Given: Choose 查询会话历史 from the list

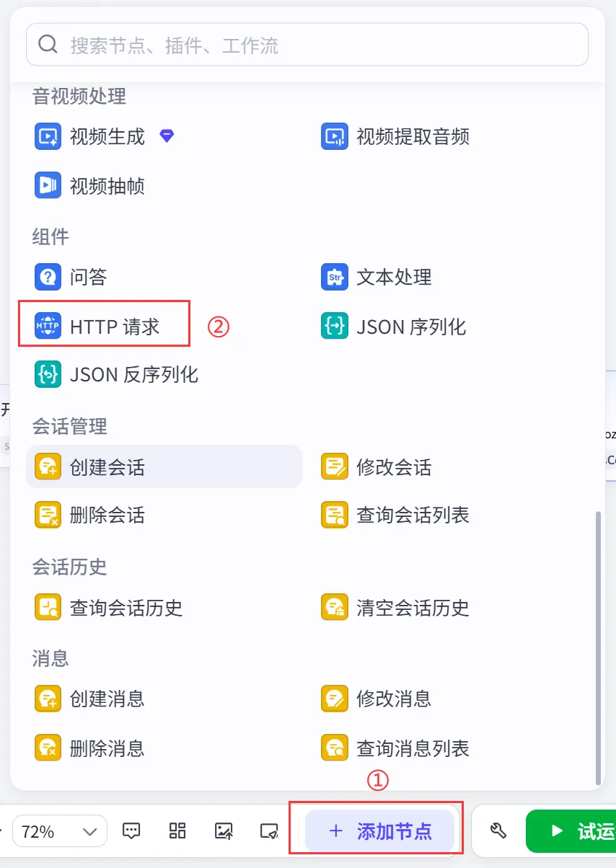Looking at the screenshot, I should 109,608.
